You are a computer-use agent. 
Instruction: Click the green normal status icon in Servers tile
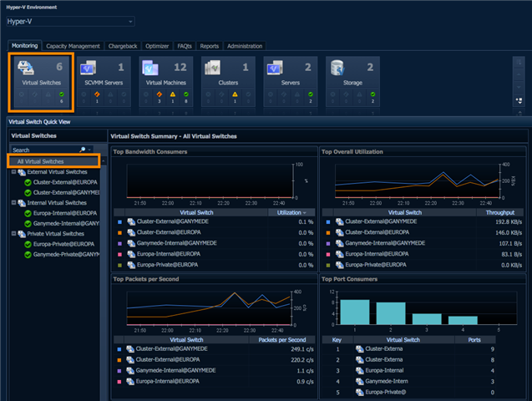311,94
